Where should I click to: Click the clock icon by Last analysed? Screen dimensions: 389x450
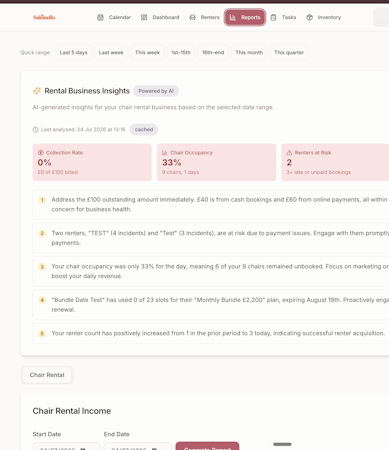pyautogui.click(x=35, y=129)
